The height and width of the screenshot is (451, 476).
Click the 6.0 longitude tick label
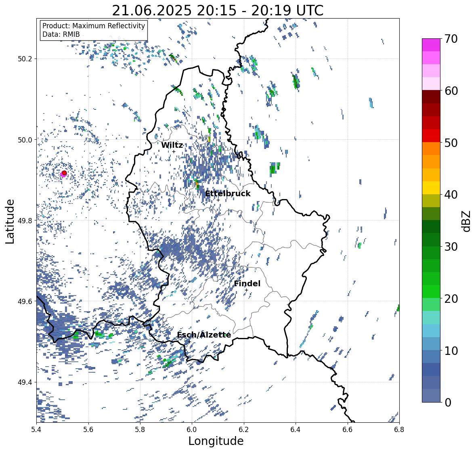tap(192, 429)
